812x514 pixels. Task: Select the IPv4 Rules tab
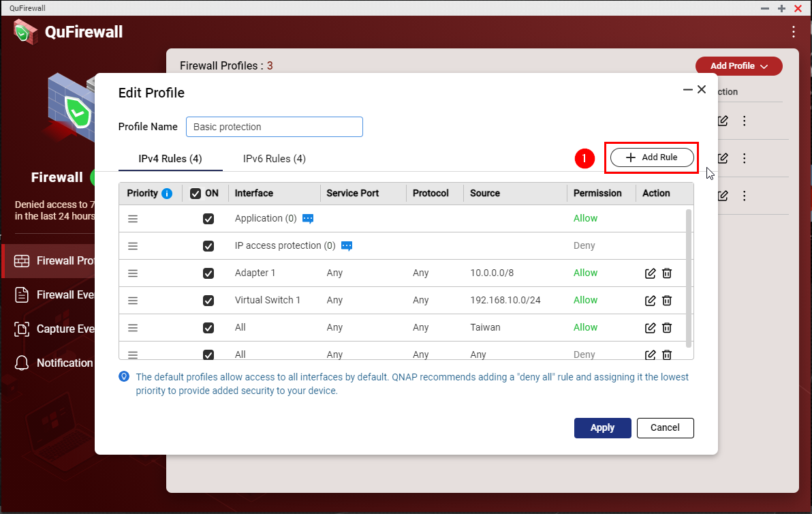coord(170,159)
